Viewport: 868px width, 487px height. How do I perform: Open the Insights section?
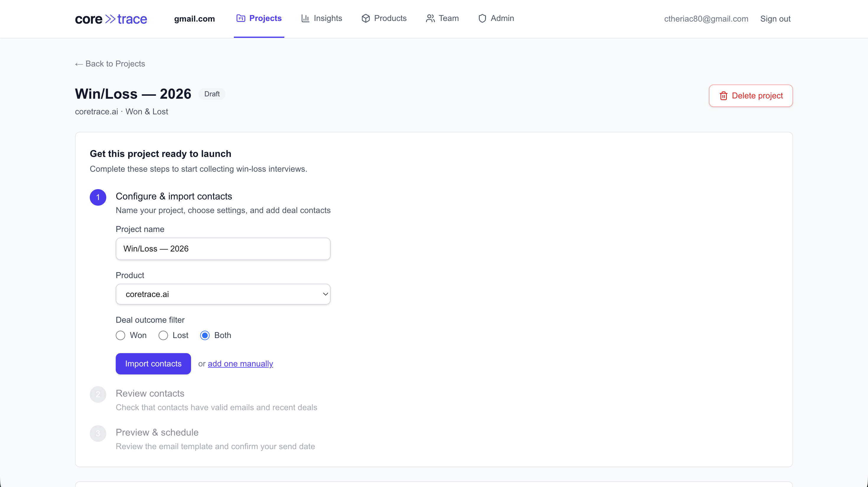coord(327,19)
